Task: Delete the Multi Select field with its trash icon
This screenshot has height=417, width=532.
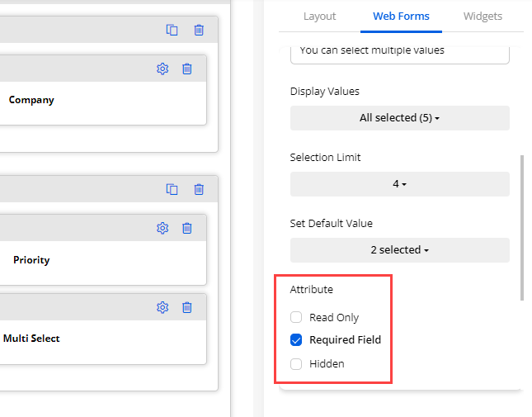Action: click(187, 307)
